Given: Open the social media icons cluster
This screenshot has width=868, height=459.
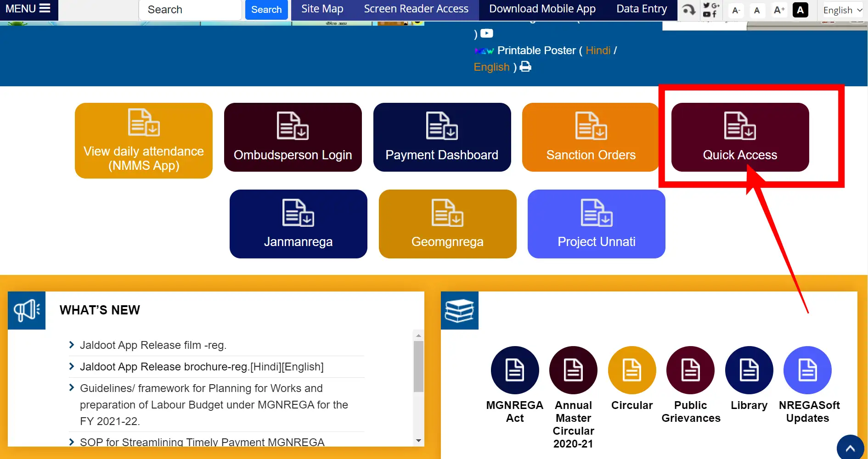Looking at the screenshot, I should pos(711,10).
